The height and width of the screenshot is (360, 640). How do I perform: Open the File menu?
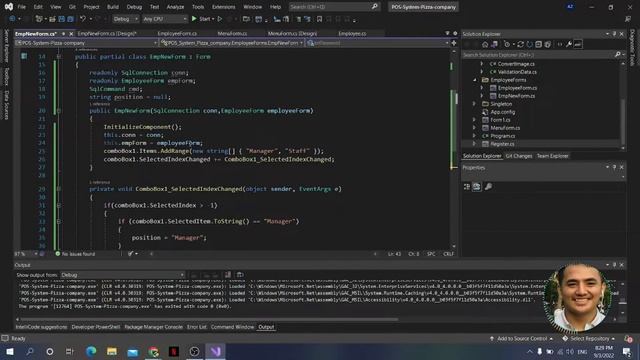click(x=22, y=7)
